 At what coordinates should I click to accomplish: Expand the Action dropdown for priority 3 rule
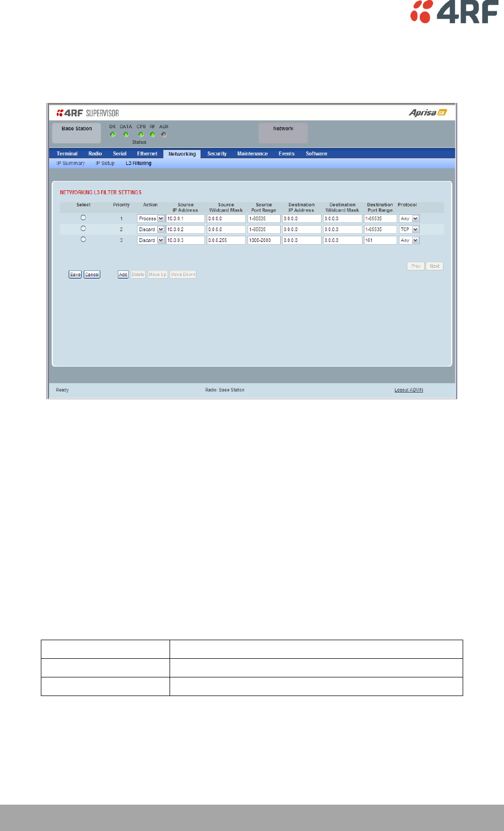151,240
